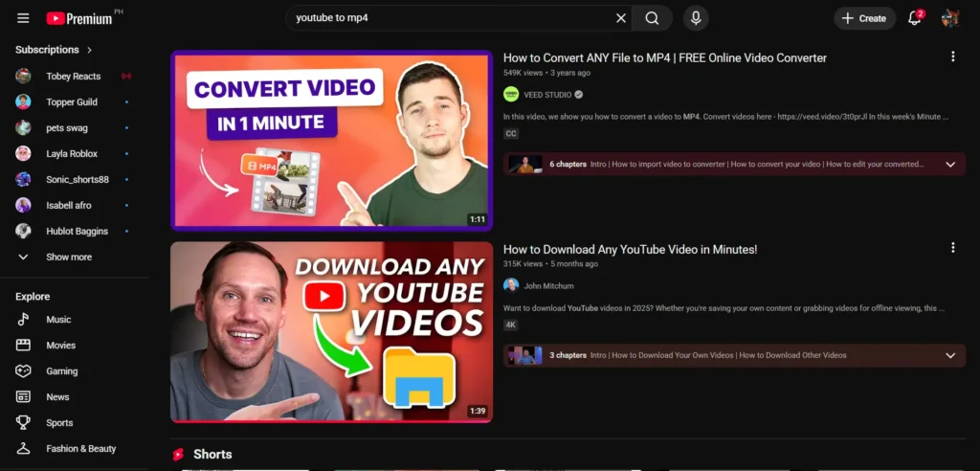
Task: Open Layla Roblox channel avatar
Action: pos(23,154)
